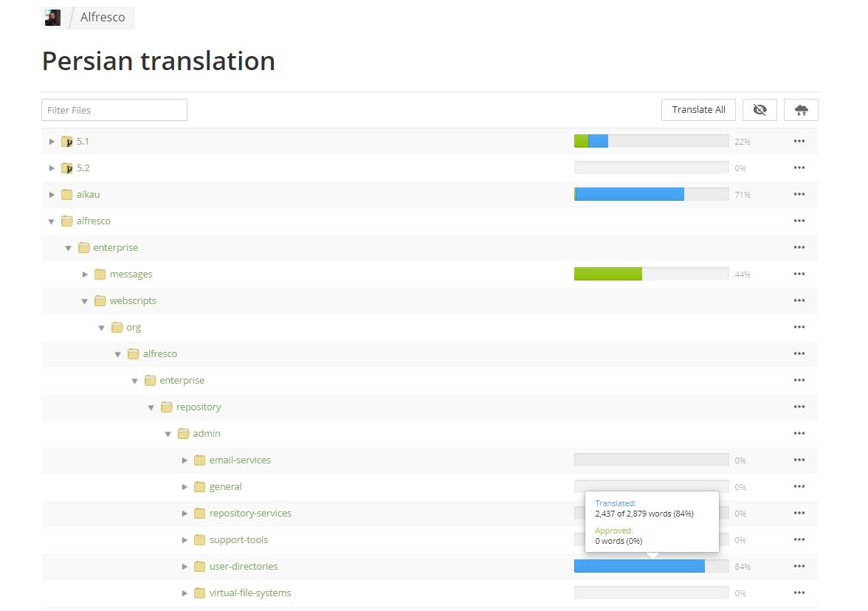Open three-dots menu for messages row
This screenshot has height=611, width=868.
(x=799, y=275)
